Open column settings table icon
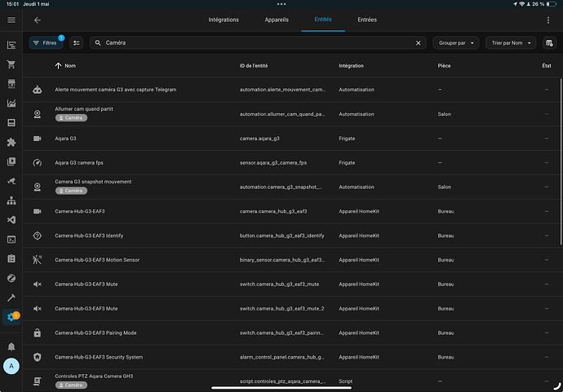The image size is (563, 392). [x=549, y=42]
